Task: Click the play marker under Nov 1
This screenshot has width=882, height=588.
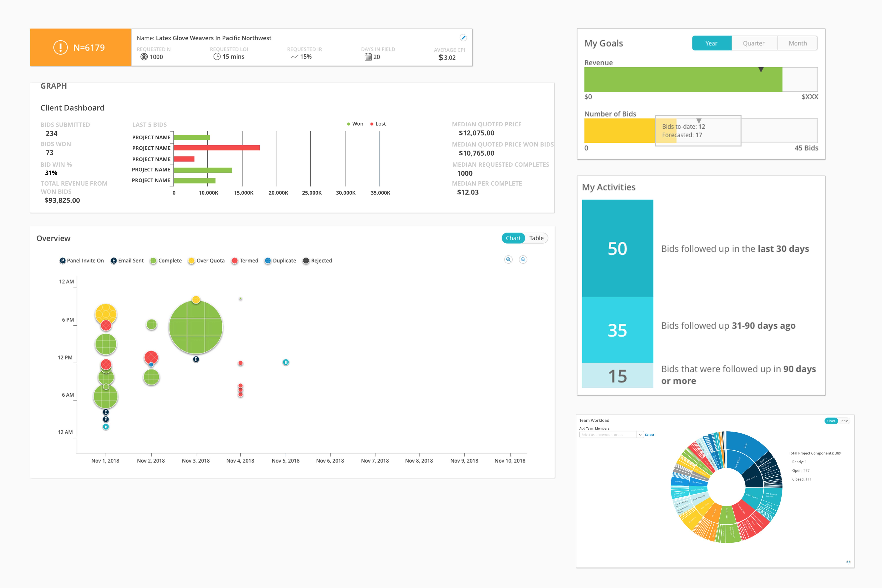Action: click(106, 427)
